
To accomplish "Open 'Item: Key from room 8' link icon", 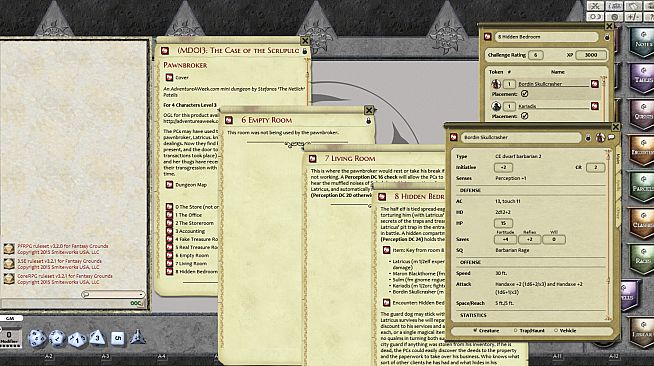I will point(386,250).
